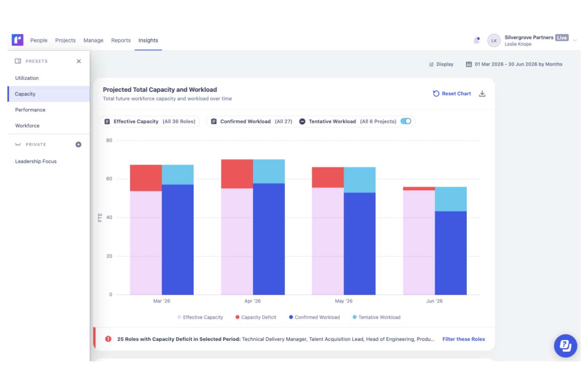
Task: Expand the account dropdown chevron
Action: [574, 41]
